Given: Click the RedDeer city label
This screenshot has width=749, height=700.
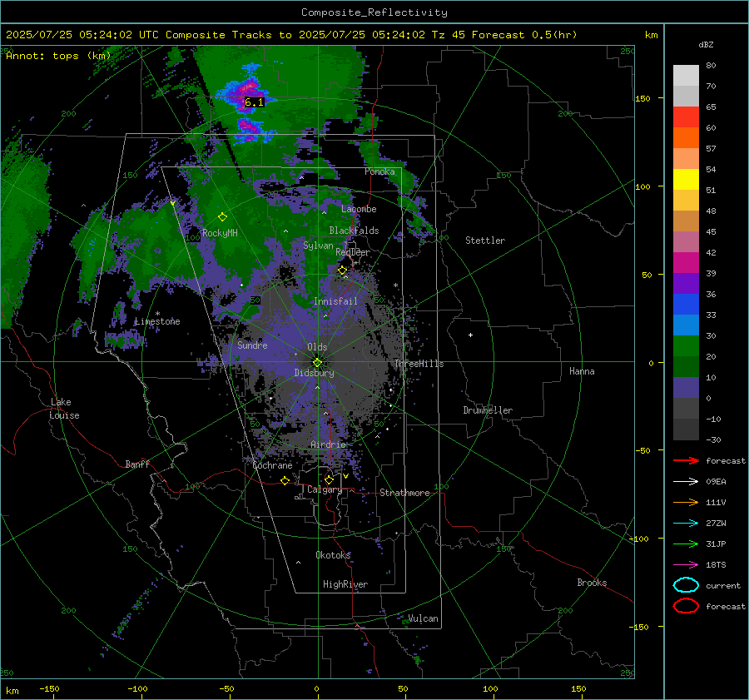Looking at the screenshot, I should coord(353,252).
